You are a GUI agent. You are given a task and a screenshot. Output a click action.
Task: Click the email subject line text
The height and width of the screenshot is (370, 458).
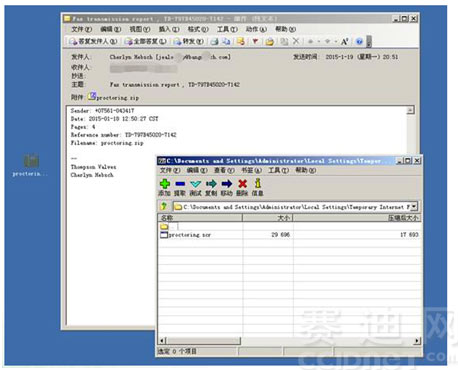pyautogui.click(x=175, y=85)
